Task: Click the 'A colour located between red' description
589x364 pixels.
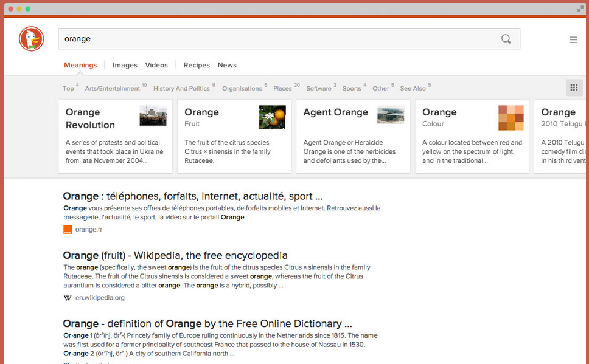Action: point(472,151)
